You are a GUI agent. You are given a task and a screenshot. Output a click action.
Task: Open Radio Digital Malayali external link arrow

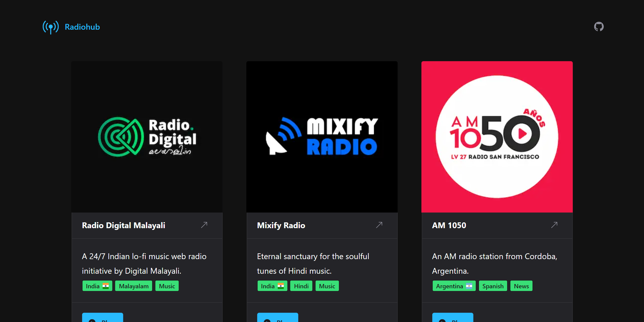coord(204,225)
